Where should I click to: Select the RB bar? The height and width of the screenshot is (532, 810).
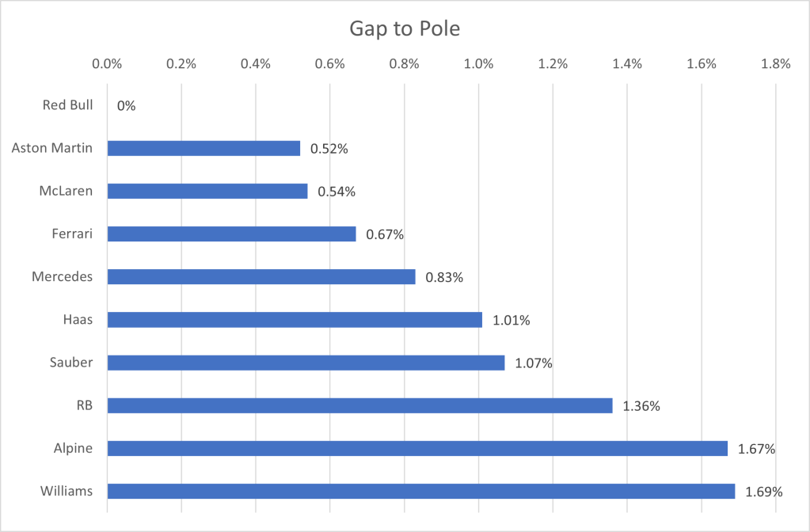coord(359,406)
